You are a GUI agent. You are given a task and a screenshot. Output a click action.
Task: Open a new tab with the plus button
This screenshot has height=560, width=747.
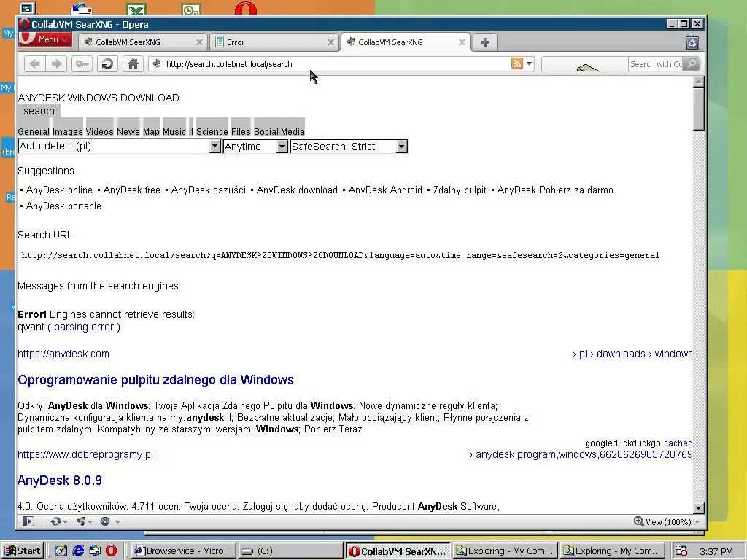485,42
